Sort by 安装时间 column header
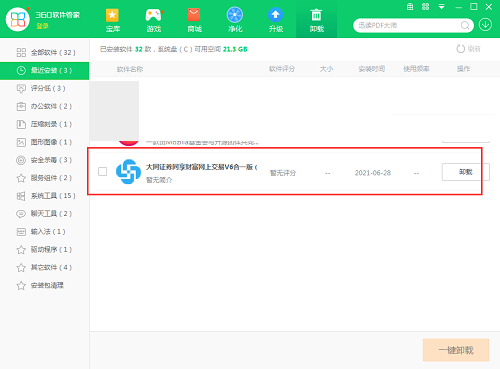Screen dimensions: 500x369 [x=372, y=69]
